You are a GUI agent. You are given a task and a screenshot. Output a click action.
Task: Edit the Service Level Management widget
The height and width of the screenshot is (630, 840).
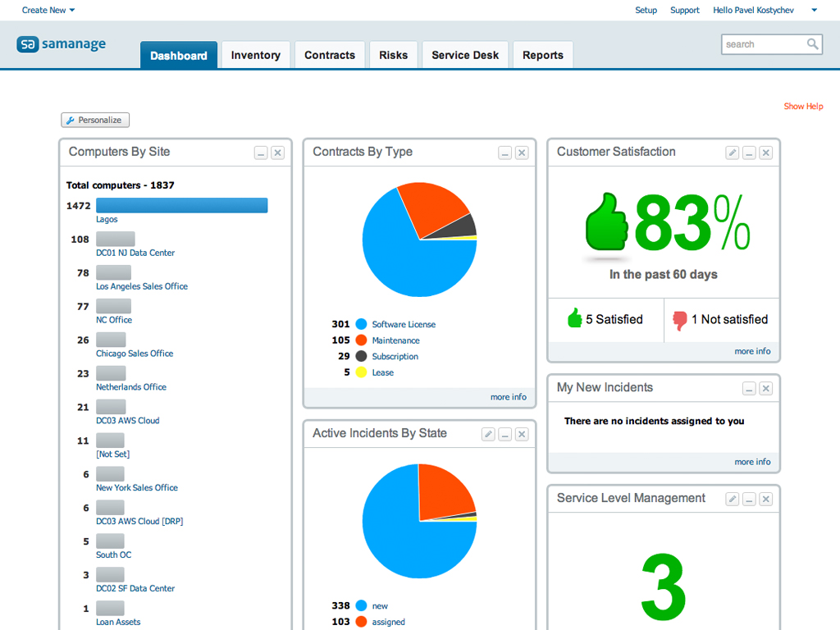click(x=733, y=499)
